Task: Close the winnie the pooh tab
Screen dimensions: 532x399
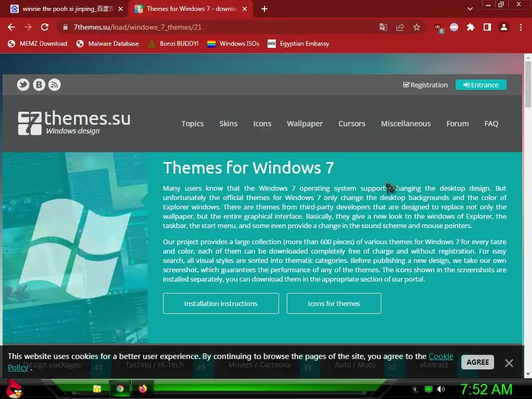Action: pyautogui.click(x=121, y=9)
